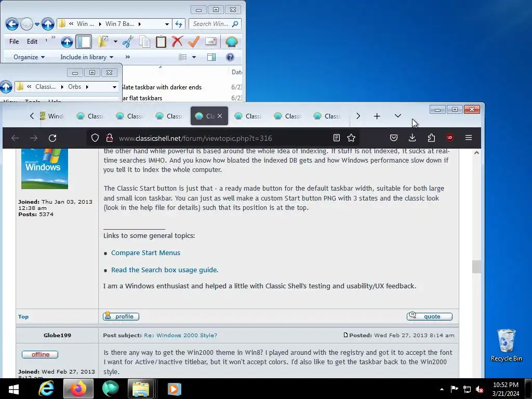Switch to the Wind... tab in Firefox
532x399 pixels.
(51, 116)
